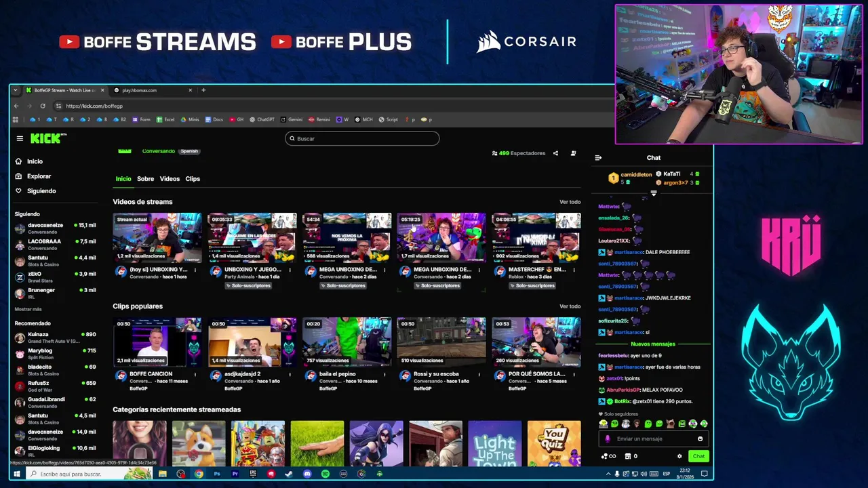Open the MASTERCHEF stream video thumbnail

(x=536, y=237)
